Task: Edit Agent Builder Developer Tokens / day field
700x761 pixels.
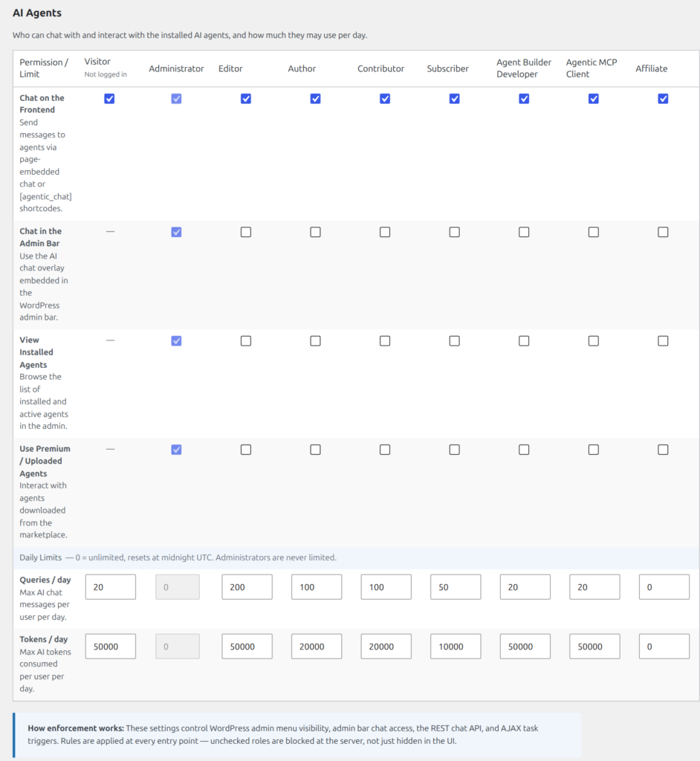Action: [525, 646]
